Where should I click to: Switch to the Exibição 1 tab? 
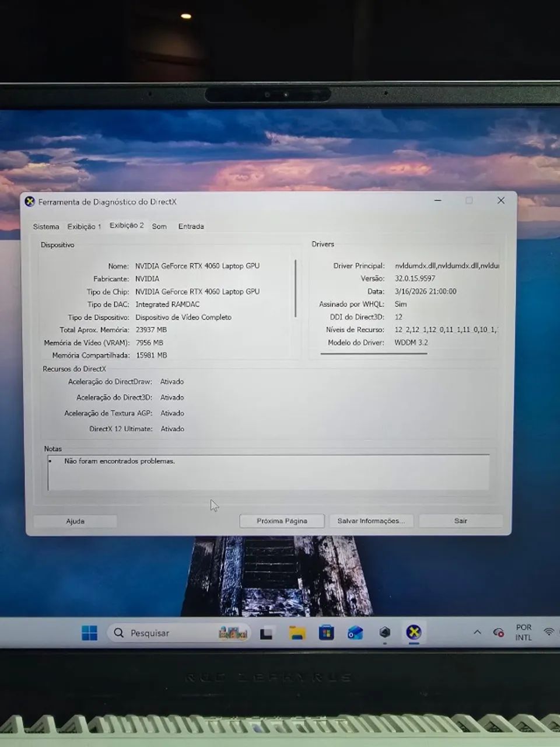84,226
